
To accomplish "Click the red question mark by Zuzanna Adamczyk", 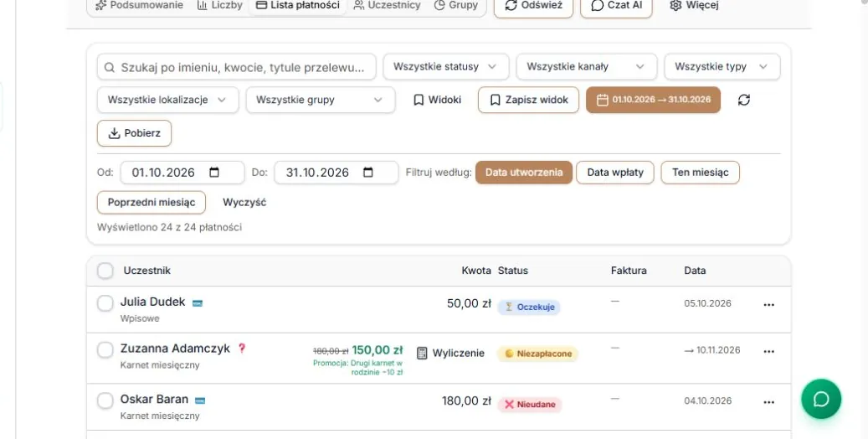I will pyautogui.click(x=242, y=348).
